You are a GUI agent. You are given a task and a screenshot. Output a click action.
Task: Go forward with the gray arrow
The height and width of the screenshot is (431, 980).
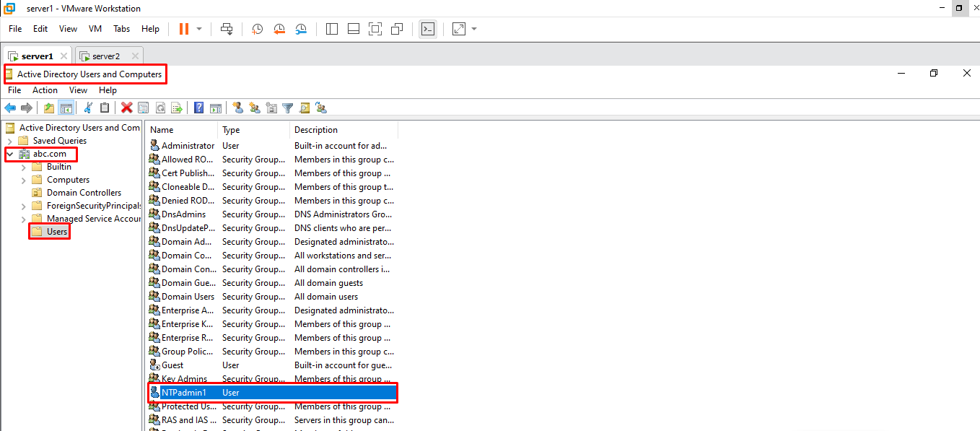27,108
